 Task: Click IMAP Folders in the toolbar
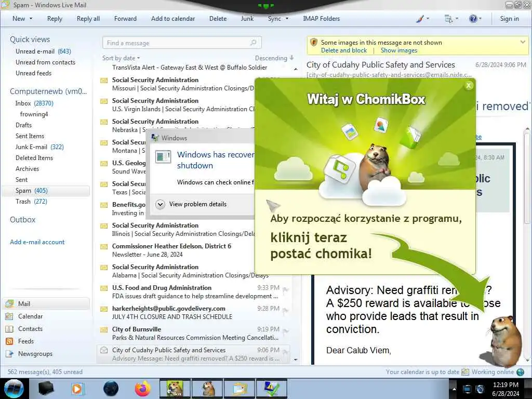pyautogui.click(x=321, y=19)
